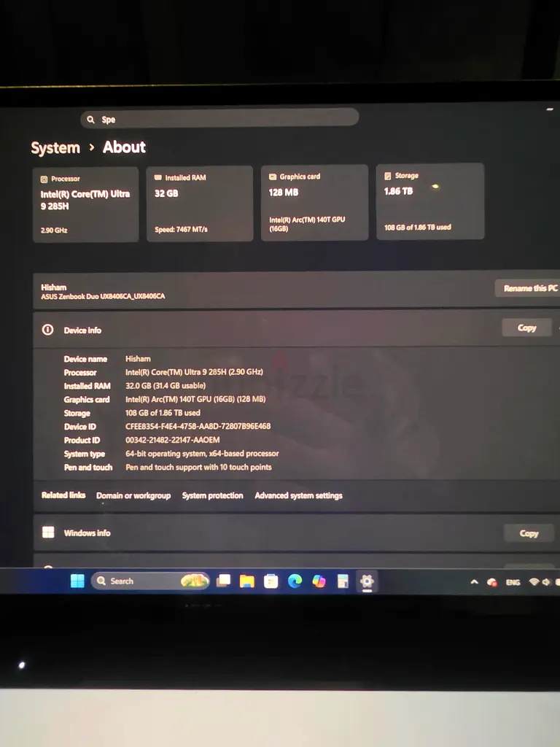Click the Device info circle icon
The height and width of the screenshot is (747, 560).
(47, 330)
